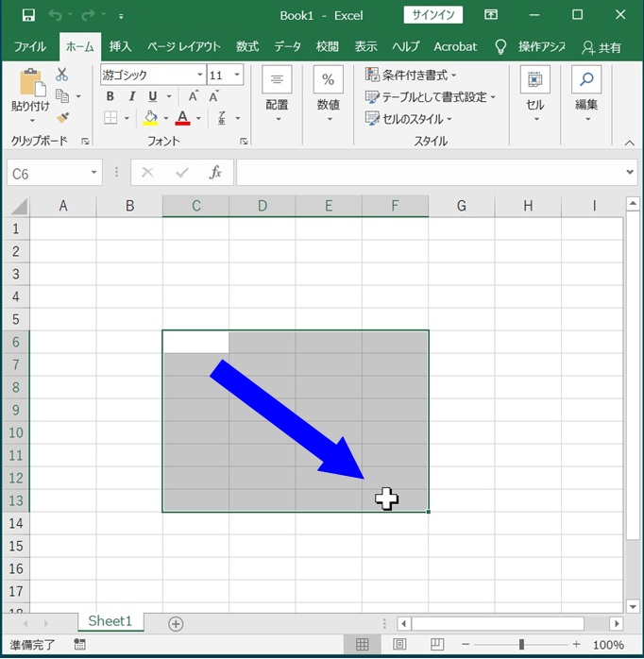Expand the 貼り付け dropdown arrow
The width and height of the screenshot is (644, 659).
pyautogui.click(x=32, y=121)
